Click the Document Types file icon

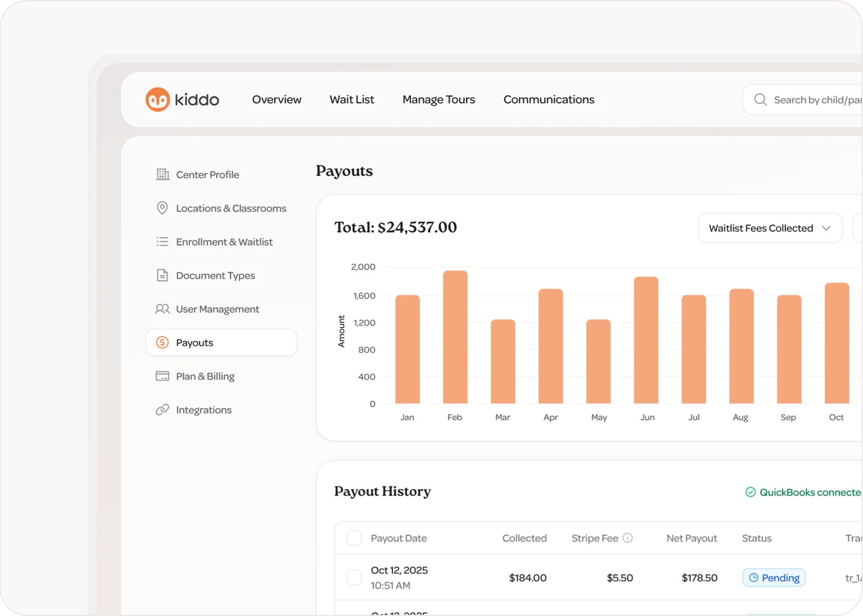tap(162, 275)
